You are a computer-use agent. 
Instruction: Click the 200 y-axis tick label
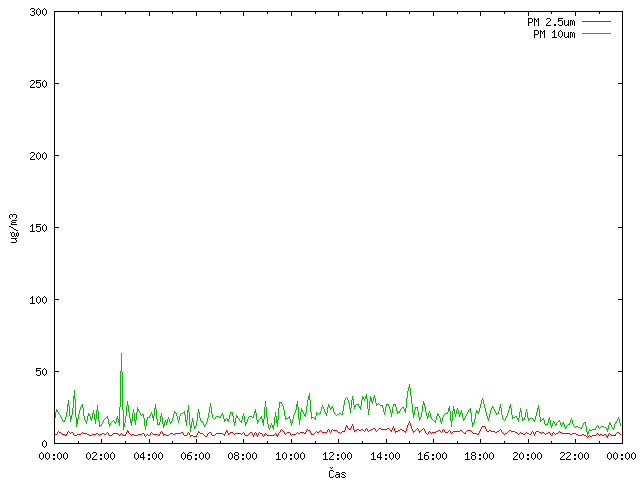pos(38,156)
